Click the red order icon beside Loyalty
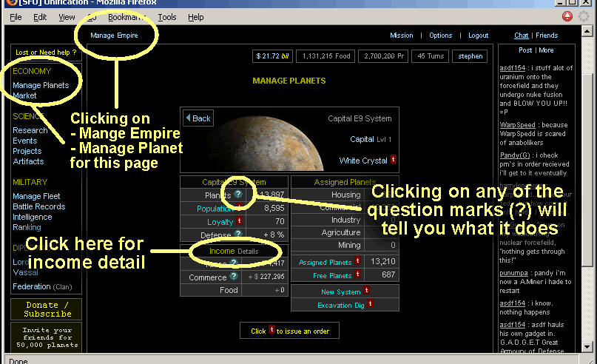This screenshot has height=364, width=597. (x=239, y=221)
